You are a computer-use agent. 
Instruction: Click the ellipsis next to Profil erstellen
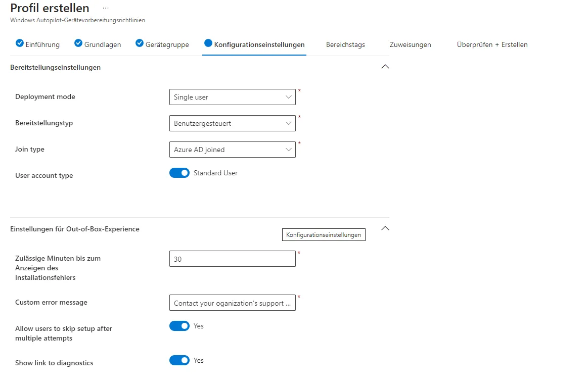106,9
